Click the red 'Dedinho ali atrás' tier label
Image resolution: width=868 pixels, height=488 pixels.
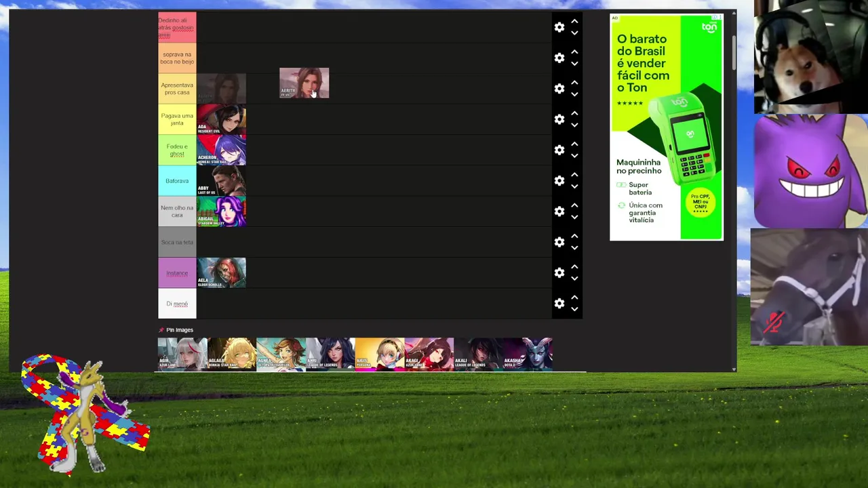[x=177, y=27]
